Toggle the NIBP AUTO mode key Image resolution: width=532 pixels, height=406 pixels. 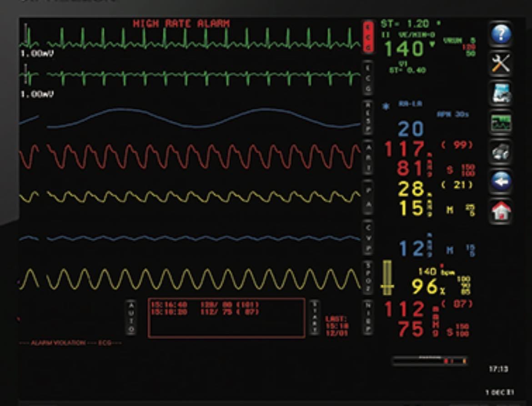131,317
